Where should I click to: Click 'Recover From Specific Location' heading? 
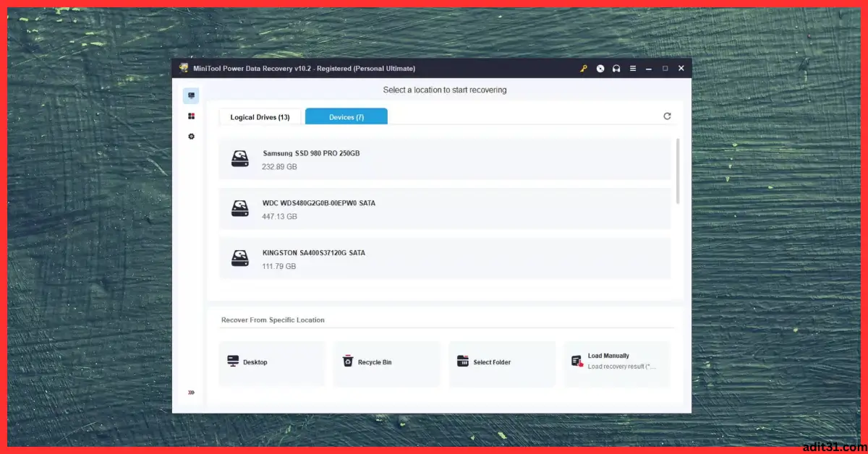click(x=273, y=320)
